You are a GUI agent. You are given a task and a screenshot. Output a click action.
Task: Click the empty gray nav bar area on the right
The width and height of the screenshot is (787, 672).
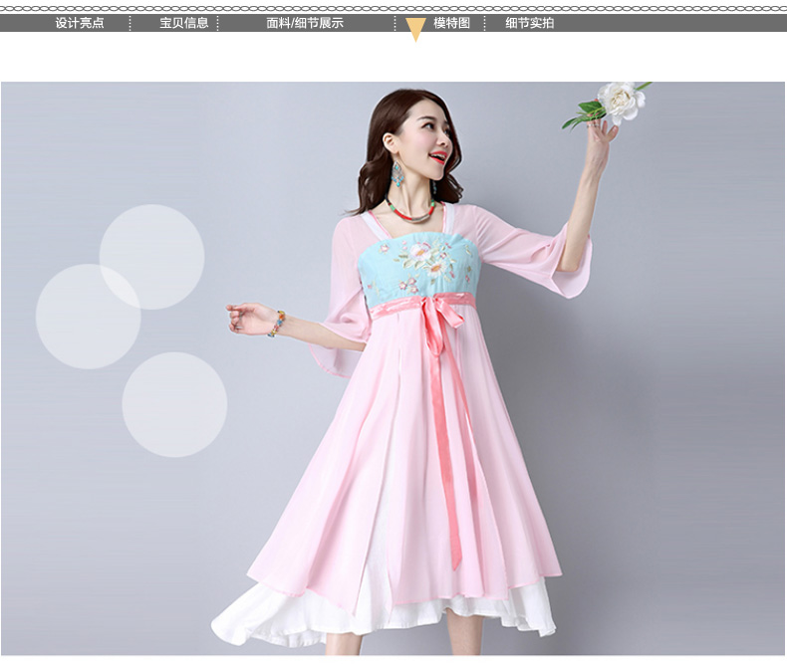(677, 23)
